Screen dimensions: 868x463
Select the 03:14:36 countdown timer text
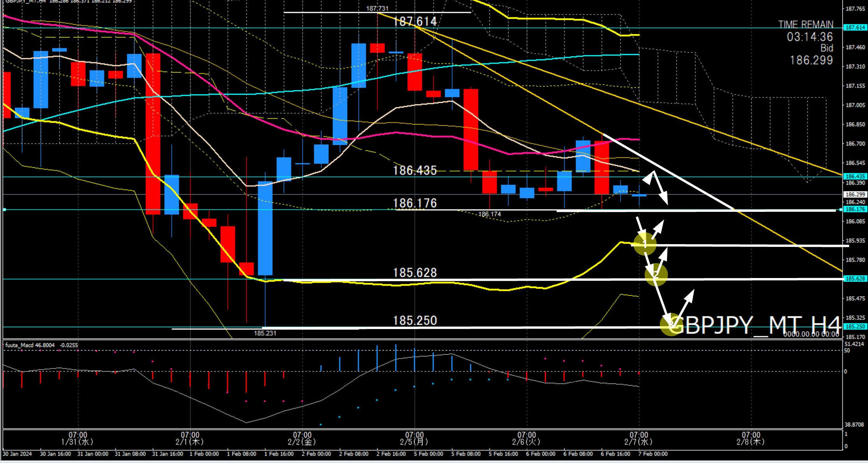[810, 37]
